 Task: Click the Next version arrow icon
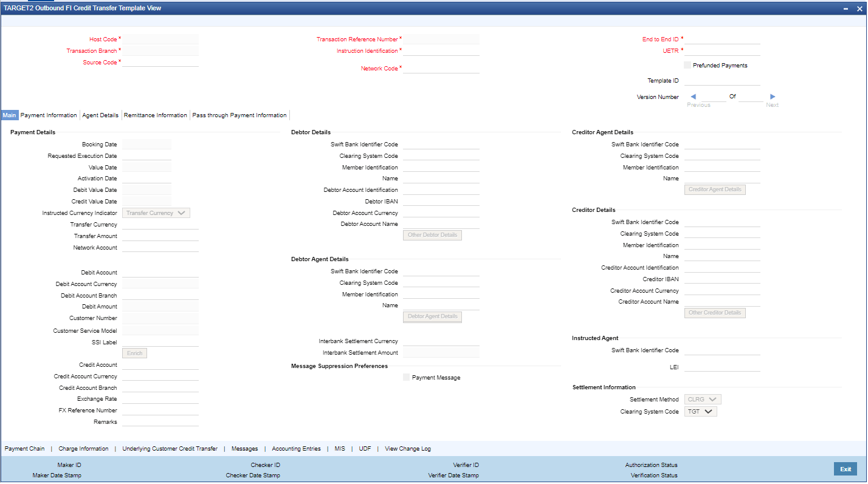click(773, 97)
